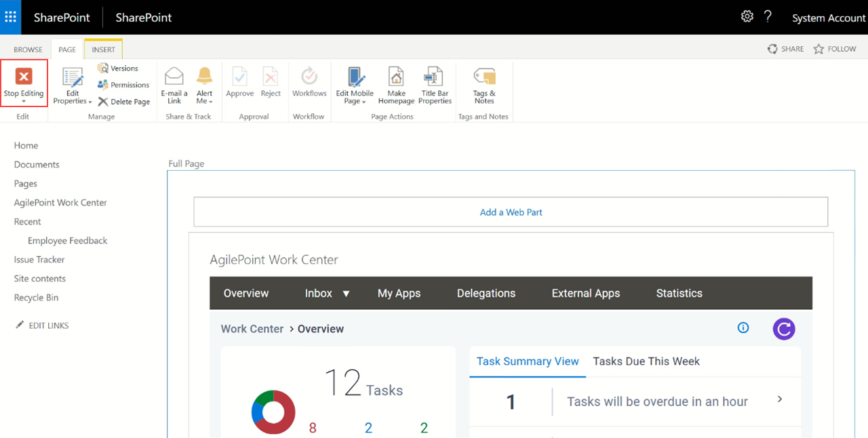Click the '12 Tasks' count
868x438 pixels.
363,383
